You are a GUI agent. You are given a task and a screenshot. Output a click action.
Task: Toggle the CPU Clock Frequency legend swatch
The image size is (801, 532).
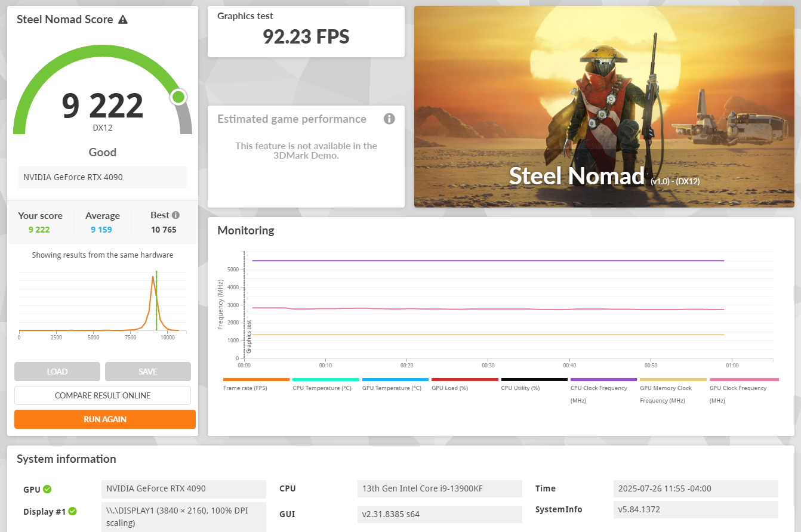[603, 379]
